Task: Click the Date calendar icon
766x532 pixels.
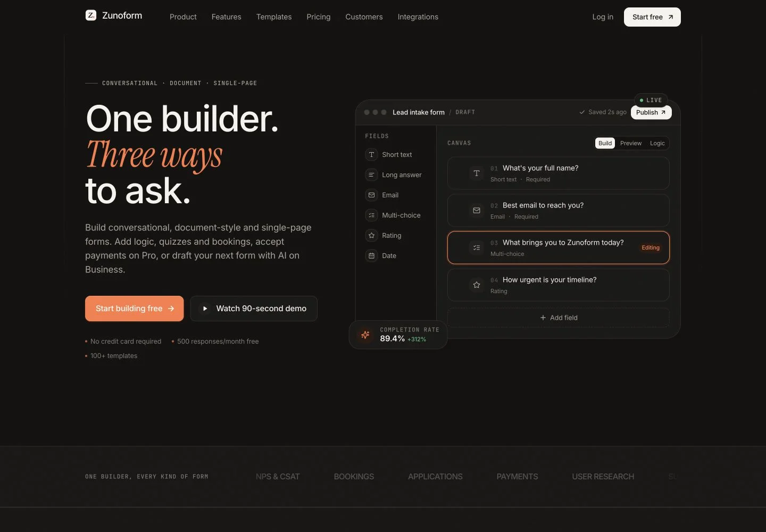Action: coord(371,256)
